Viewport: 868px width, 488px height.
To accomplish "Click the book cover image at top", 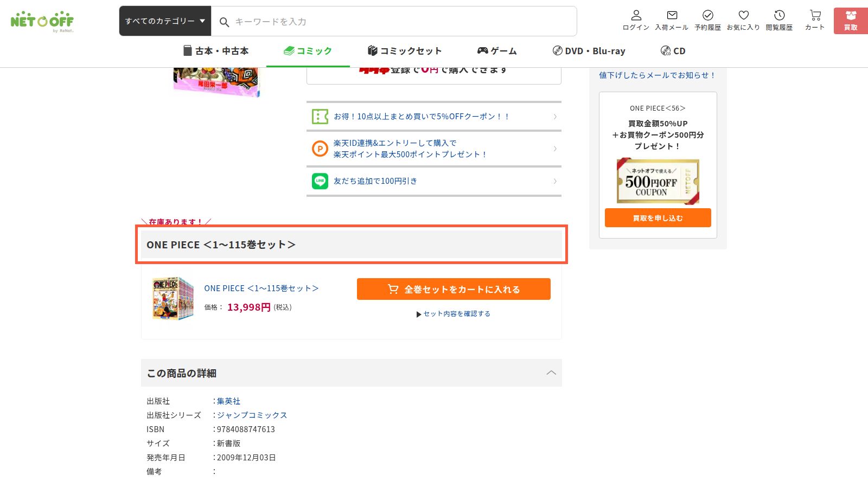I will 216,82.
